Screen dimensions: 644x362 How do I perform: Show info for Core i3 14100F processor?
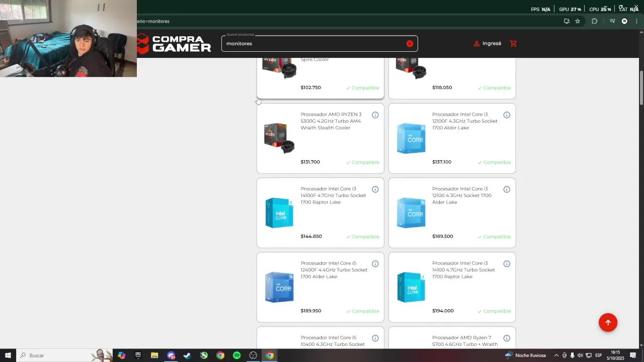375,190
